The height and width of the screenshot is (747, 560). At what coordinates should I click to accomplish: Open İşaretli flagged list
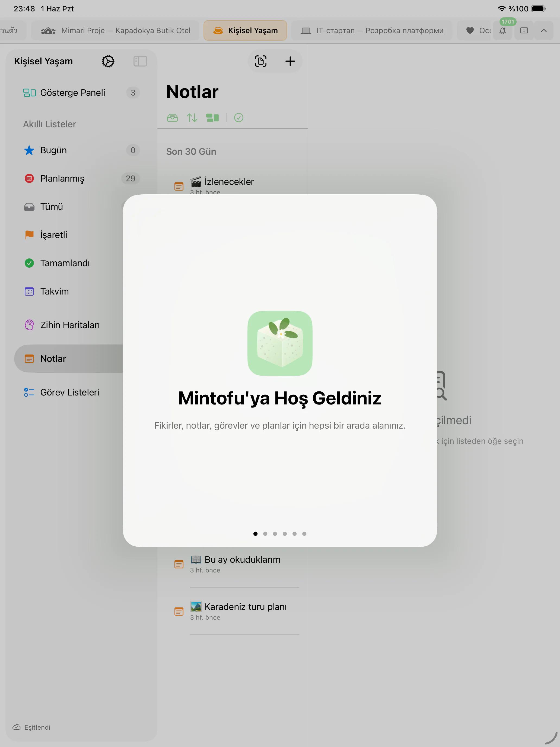[x=69, y=235]
